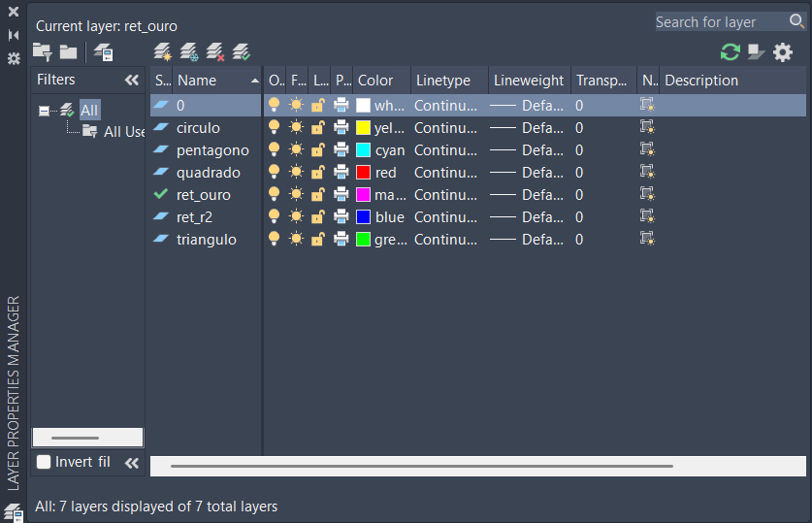Open the red color swatch of the quadrado layer

coord(364,172)
